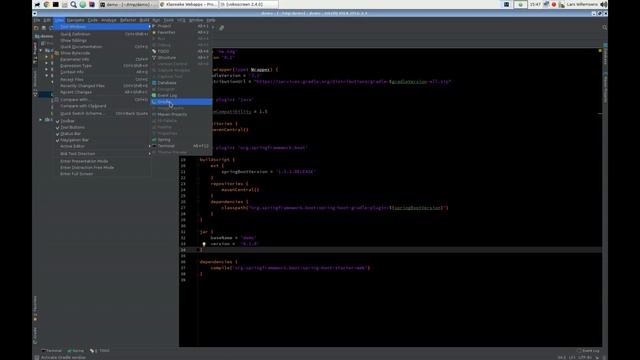Click the Spring leaf icon in submenu
The image size is (640, 360).
154,140
